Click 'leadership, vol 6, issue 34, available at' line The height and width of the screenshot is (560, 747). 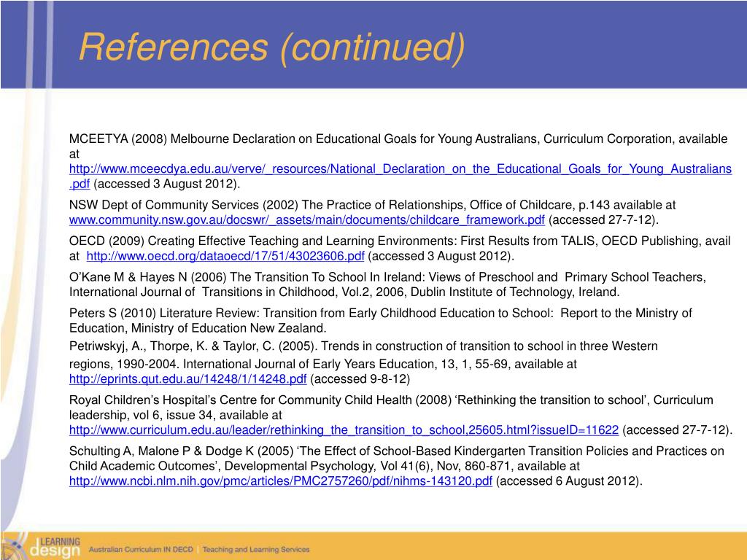coord(176,415)
